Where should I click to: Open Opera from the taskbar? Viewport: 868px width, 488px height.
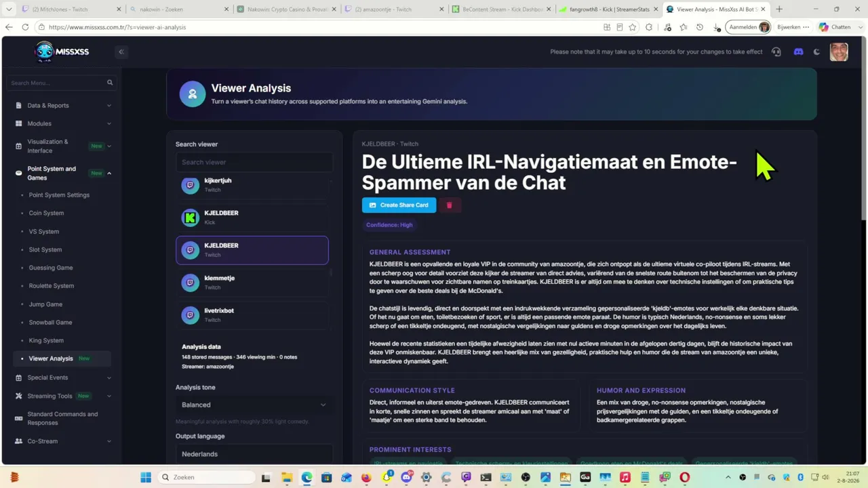[x=684, y=477]
